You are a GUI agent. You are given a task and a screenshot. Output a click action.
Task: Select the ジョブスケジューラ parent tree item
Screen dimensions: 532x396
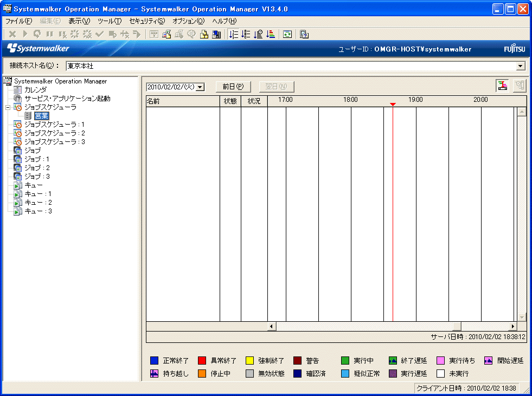pos(50,107)
